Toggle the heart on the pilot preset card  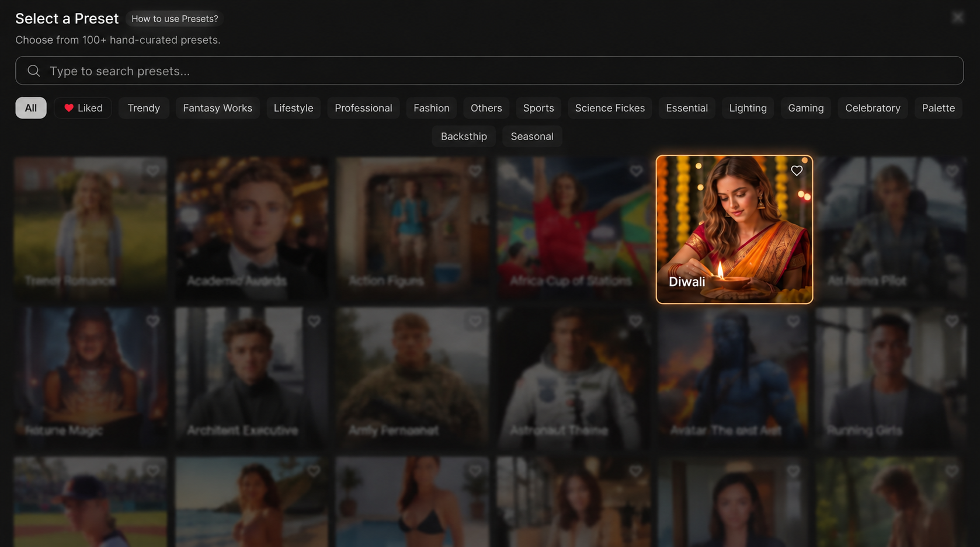(952, 171)
